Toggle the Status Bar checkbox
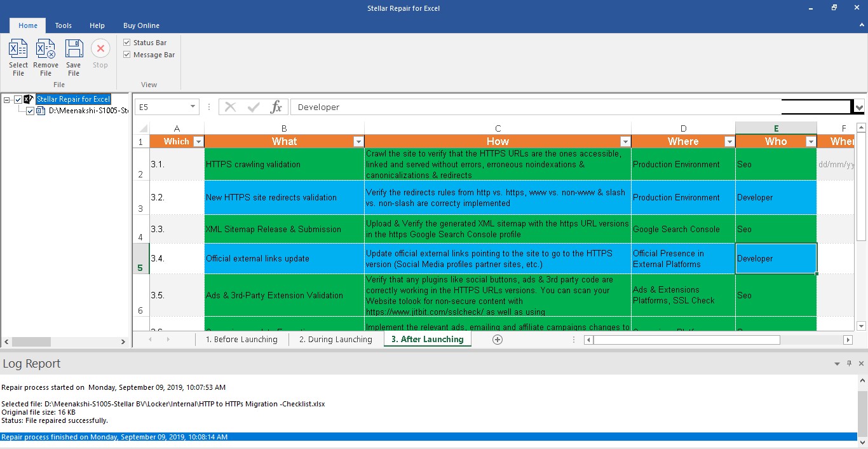 click(127, 43)
